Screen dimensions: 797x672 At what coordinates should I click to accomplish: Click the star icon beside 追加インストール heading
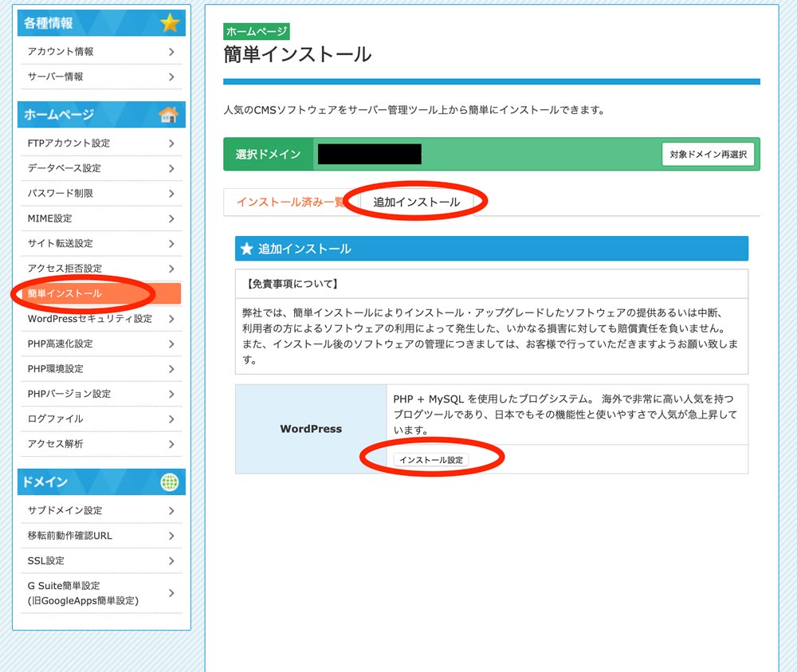pos(246,249)
